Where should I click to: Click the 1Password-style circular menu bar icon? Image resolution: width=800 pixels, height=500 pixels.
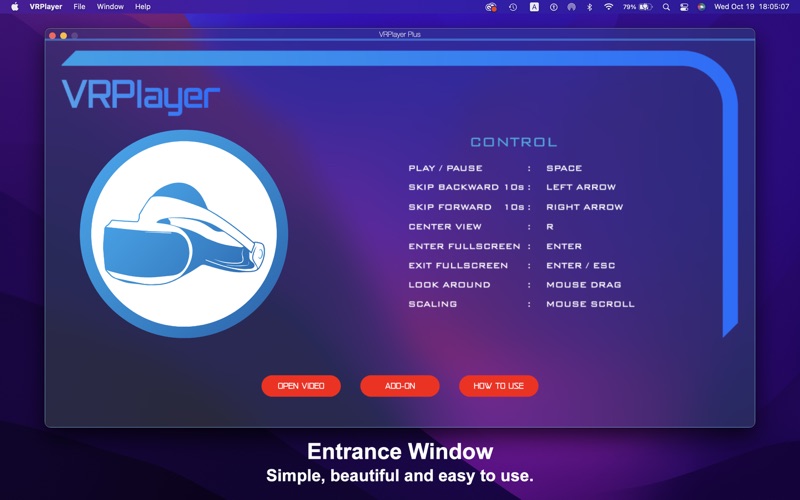click(554, 7)
